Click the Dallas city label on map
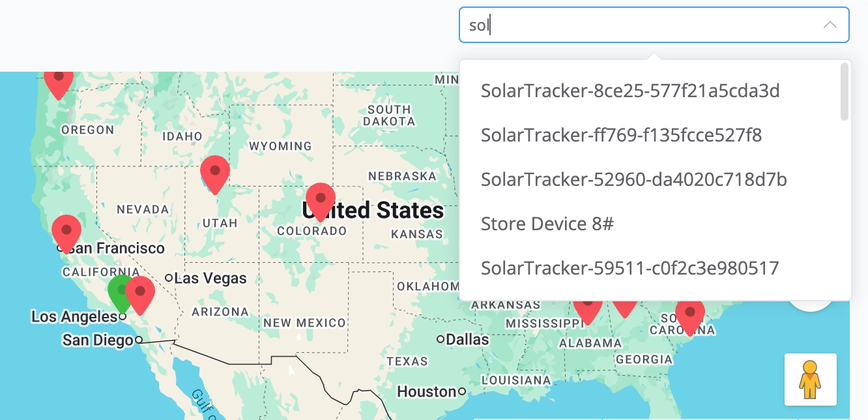Screen dimensions: 868x420 tap(467, 339)
